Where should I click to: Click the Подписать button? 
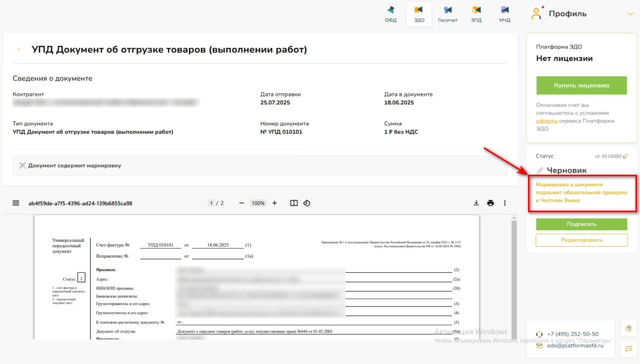[581, 224]
